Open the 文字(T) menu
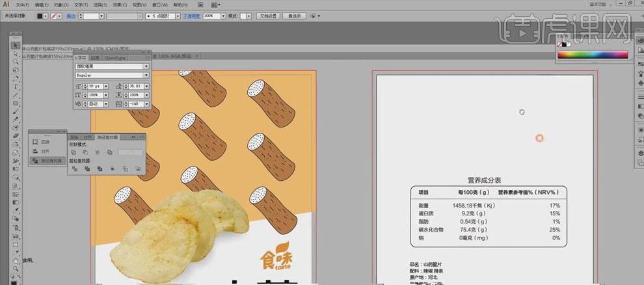The height and width of the screenshot is (285, 644). (81, 5)
